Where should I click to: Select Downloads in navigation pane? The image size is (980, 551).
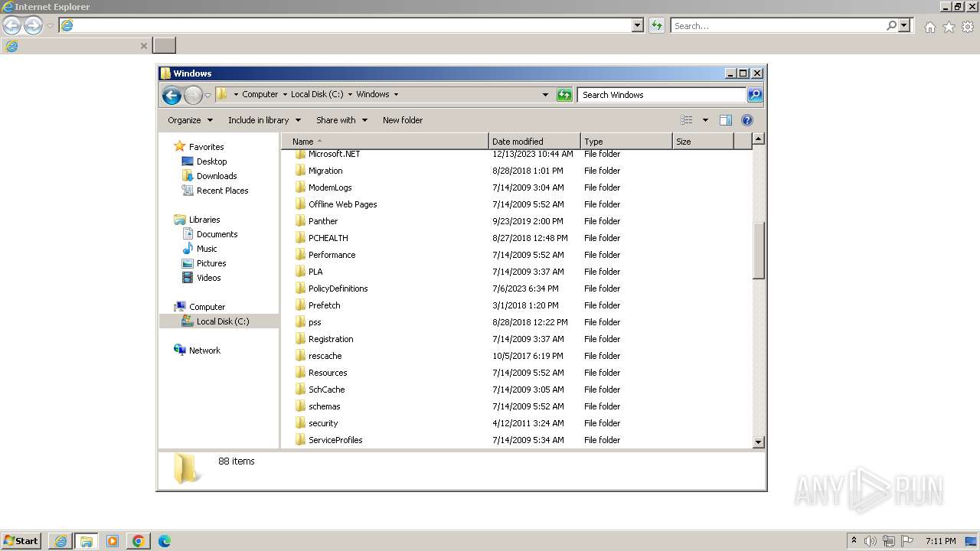[x=217, y=176]
